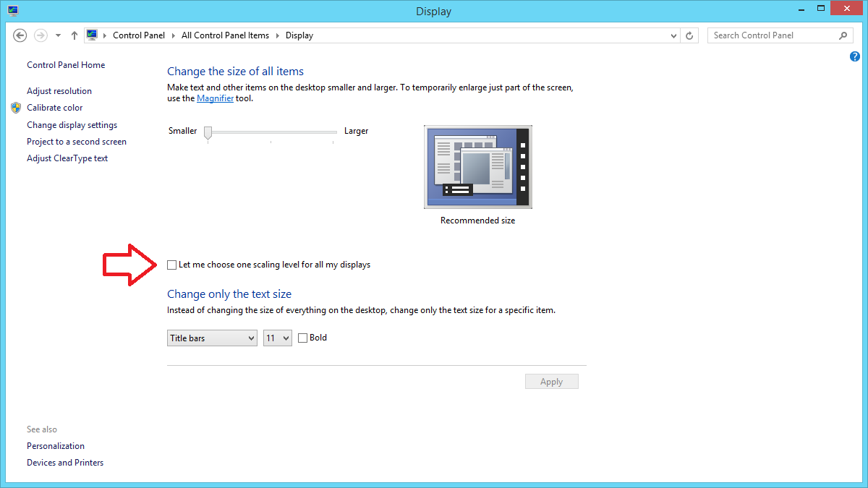Expand arrow after Control Panel breadcrumb
The height and width of the screenshot is (488, 868).
pyautogui.click(x=174, y=35)
